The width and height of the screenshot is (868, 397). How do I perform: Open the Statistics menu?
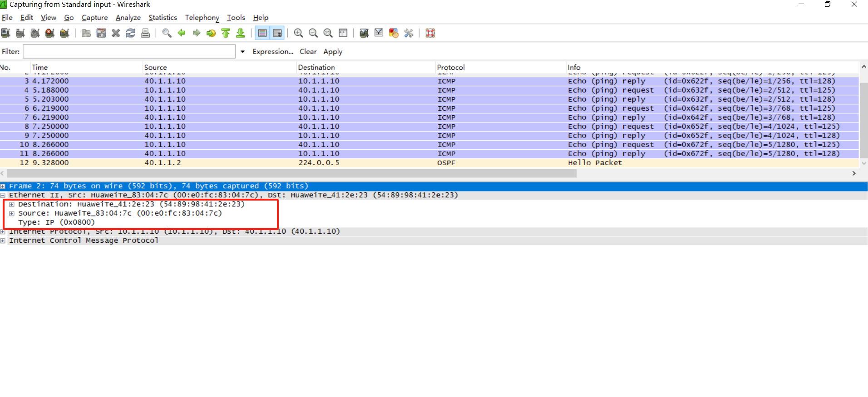(x=163, y=18)
